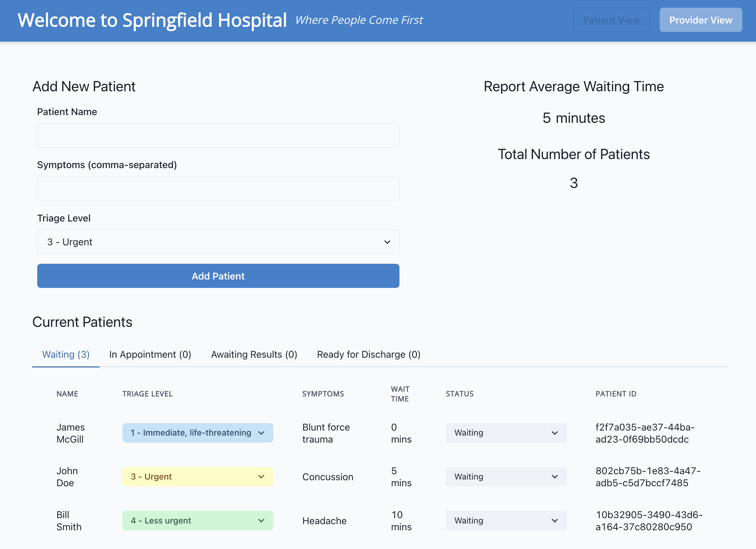Select the Waiting (3) tab
The image size is (756, 549).
[66, 354]
